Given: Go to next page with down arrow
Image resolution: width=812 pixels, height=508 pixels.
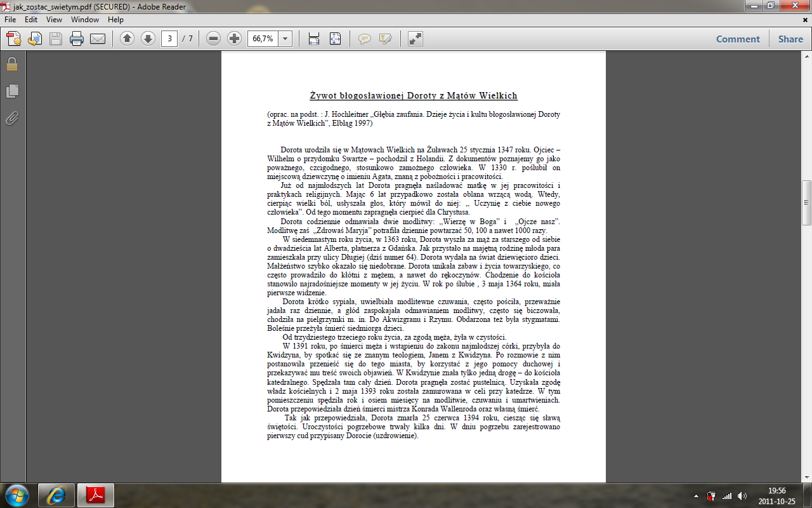Looking at the screenshot, I should tap(148, 39).
